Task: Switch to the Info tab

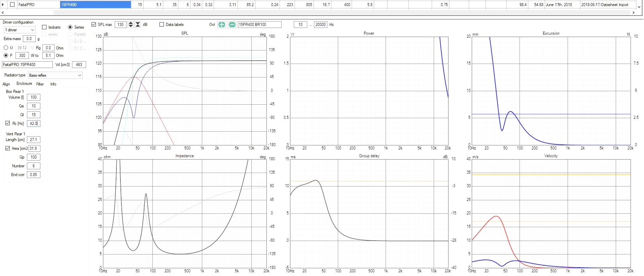Action: tap(53, 84)
